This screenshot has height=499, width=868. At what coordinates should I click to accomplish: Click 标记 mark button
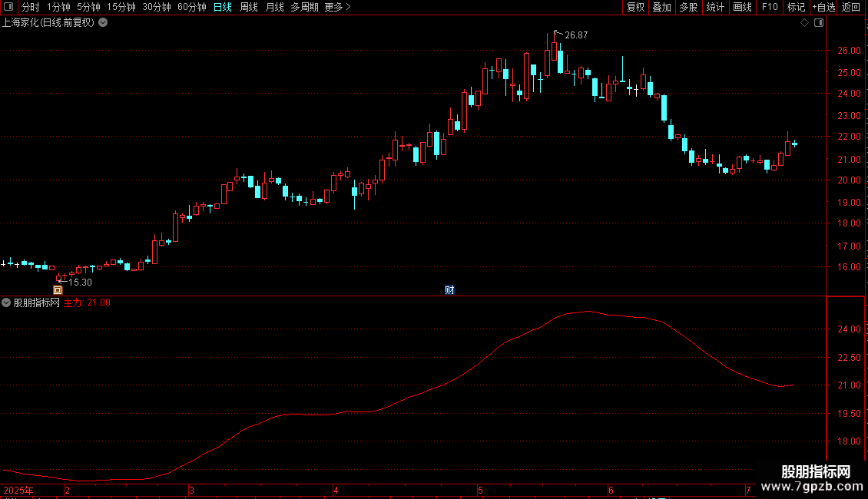796,7
